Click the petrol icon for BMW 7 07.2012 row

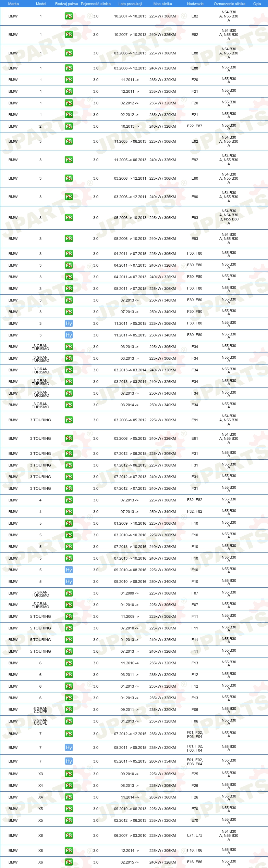pyautogui.click(x=69, y=734)
